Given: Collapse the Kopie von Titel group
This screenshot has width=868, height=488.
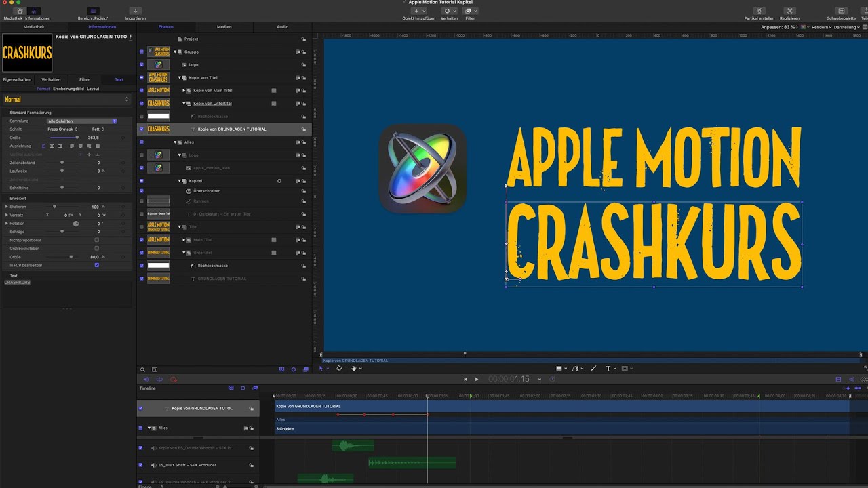Looking at the screenshot, I should tap(180, 77).
